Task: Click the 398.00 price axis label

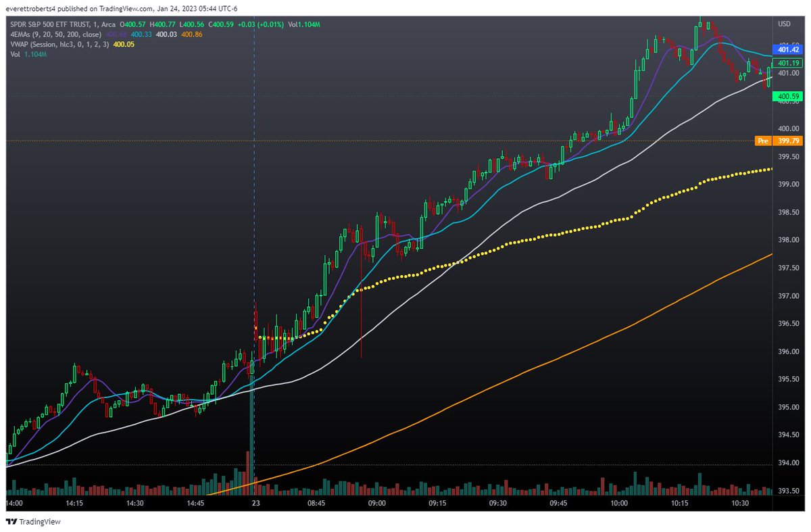Action: click(x=789, y=240)
